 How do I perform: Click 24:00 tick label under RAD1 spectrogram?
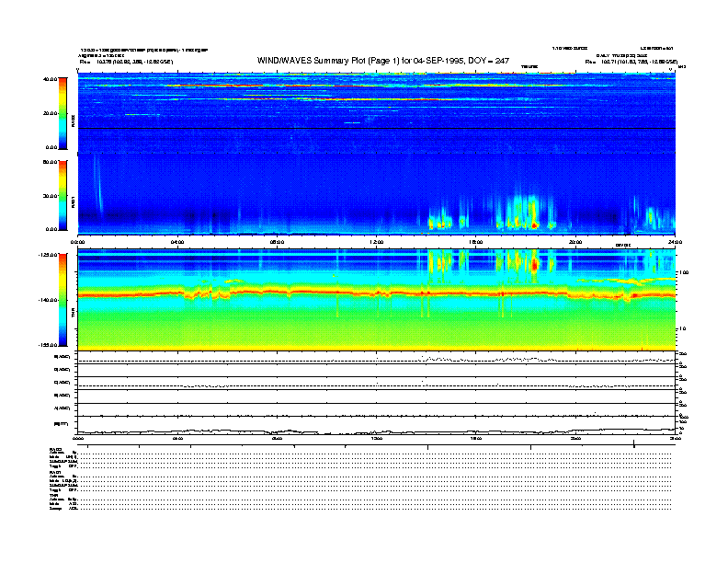[675, 242]
